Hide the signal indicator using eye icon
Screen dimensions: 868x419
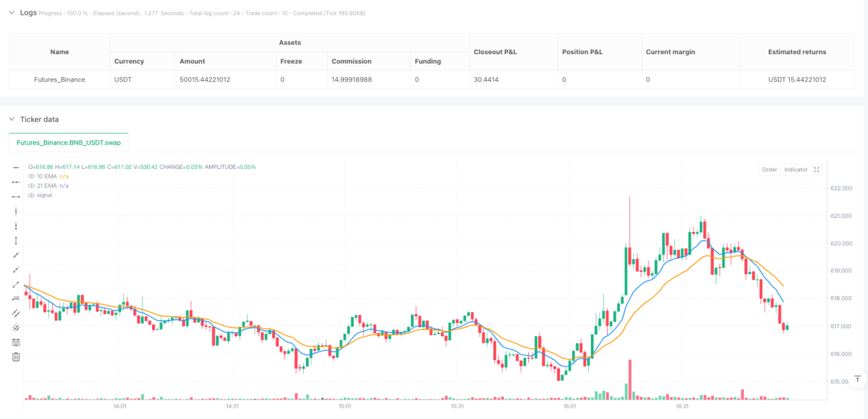pyautogui.click(x=31, y=195)
